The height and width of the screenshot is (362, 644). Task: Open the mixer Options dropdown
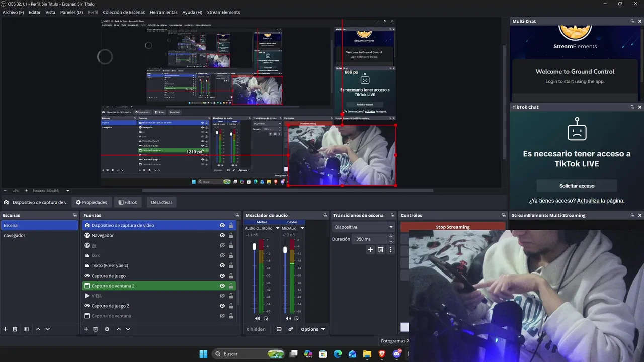tap(313, 329)
